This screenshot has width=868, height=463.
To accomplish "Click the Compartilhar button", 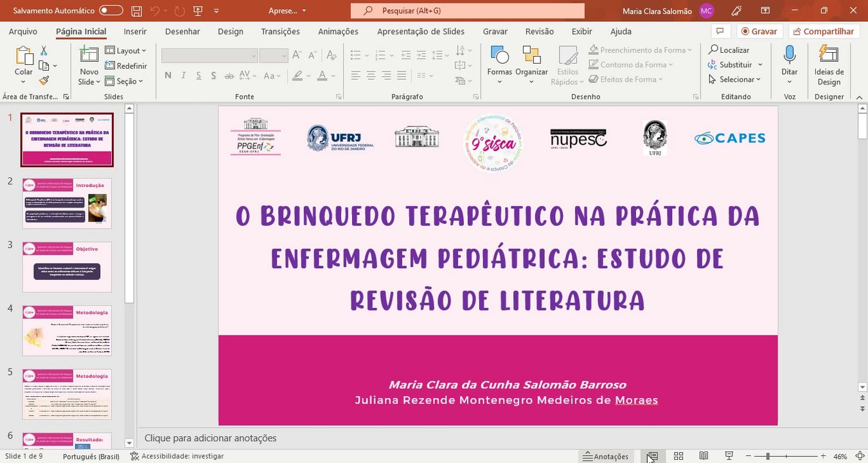I will point(823,31).
